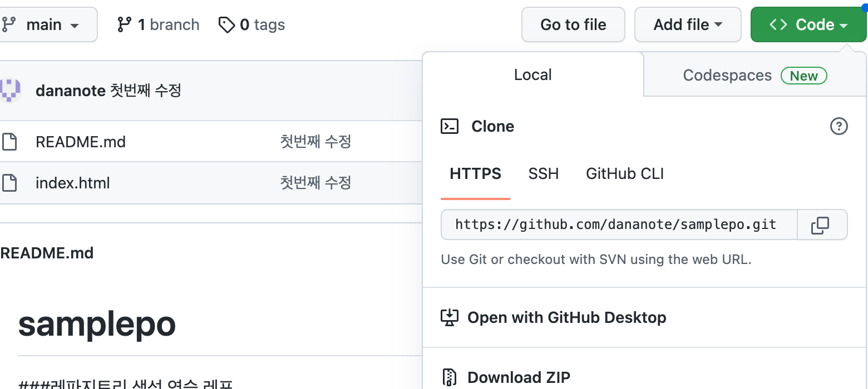
Task: Select the HTTPS clone option
Action: (476, 174)
